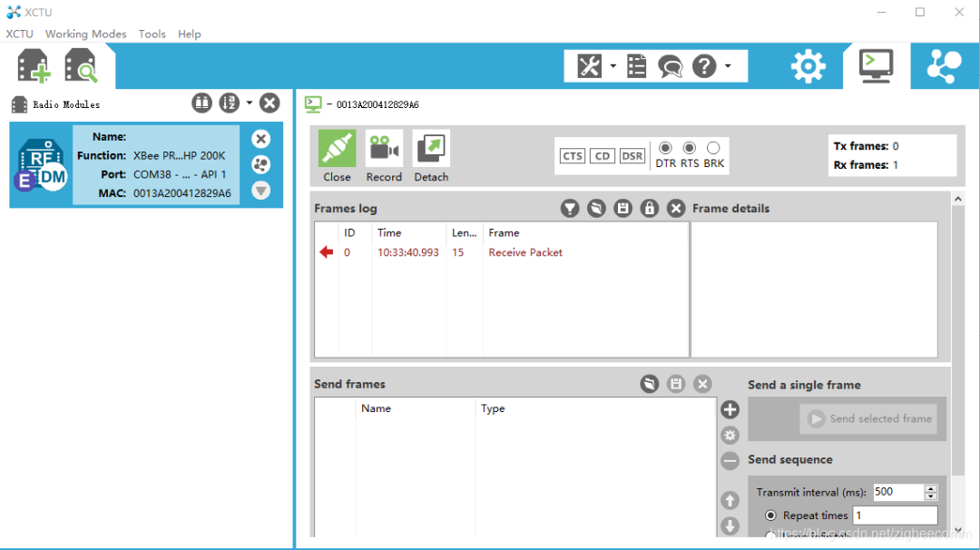Switch to Consoles working mode
Image resolution: width=980 pixels, height=550 pixels.
[x=876, y=66]
